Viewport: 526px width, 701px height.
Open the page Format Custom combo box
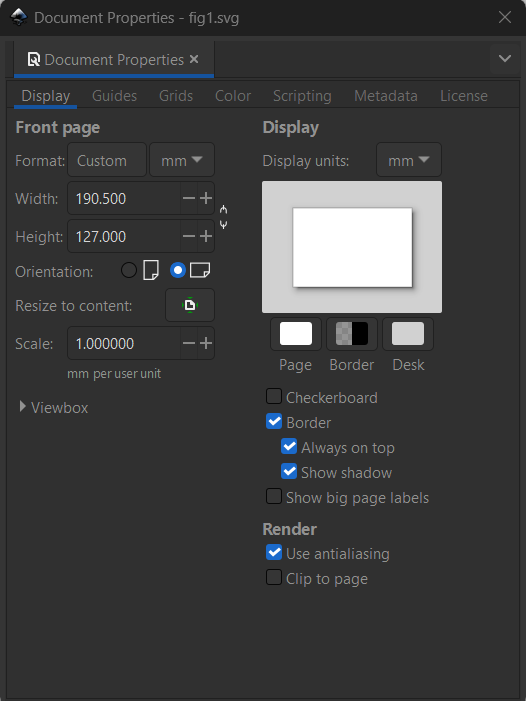[x=107, y=160]
